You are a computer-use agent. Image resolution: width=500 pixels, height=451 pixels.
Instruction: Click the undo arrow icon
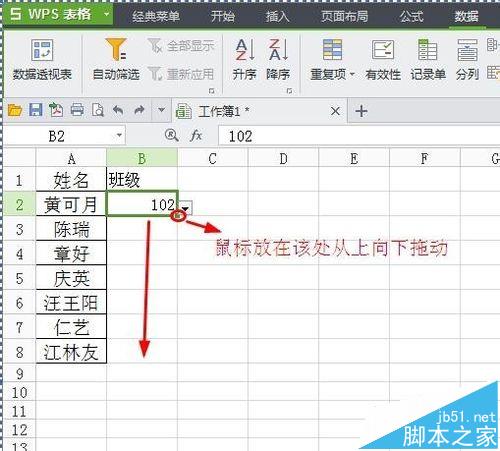[118, 110]
